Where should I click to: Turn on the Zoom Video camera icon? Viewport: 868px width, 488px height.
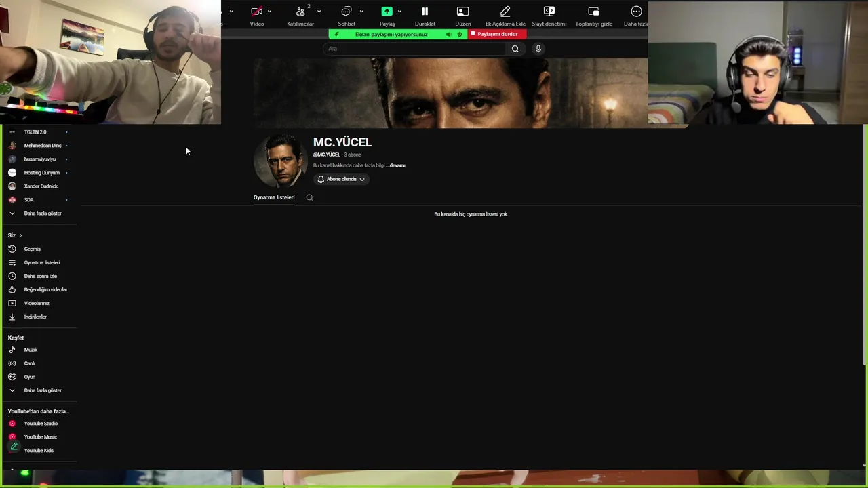pyautogui.click(x=256, y=12)
